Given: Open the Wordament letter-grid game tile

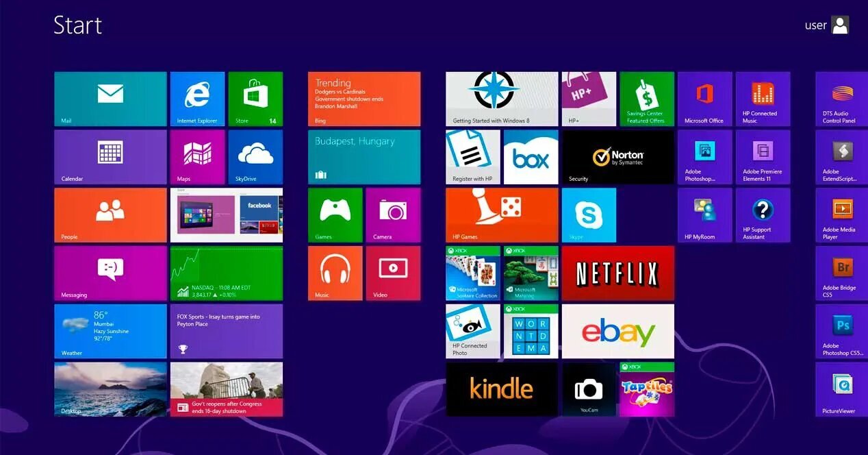Looking at the screenshot, I should pos(531,332).
